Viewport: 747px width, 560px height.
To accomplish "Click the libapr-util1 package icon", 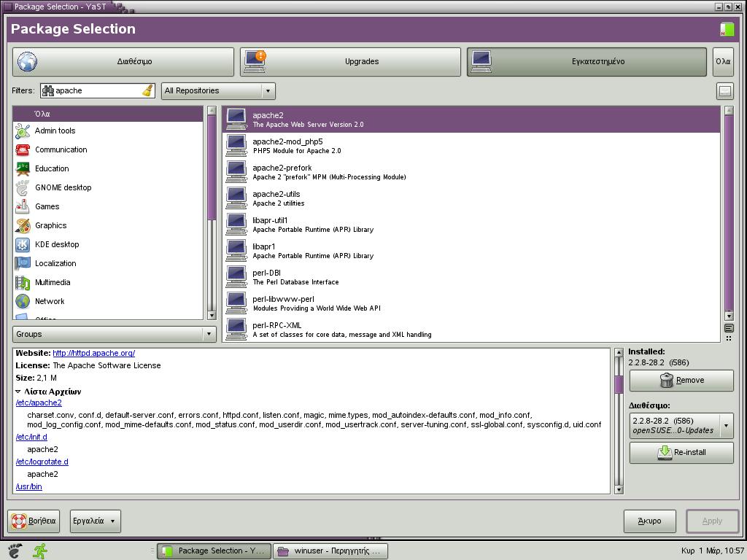I will 236,225.
